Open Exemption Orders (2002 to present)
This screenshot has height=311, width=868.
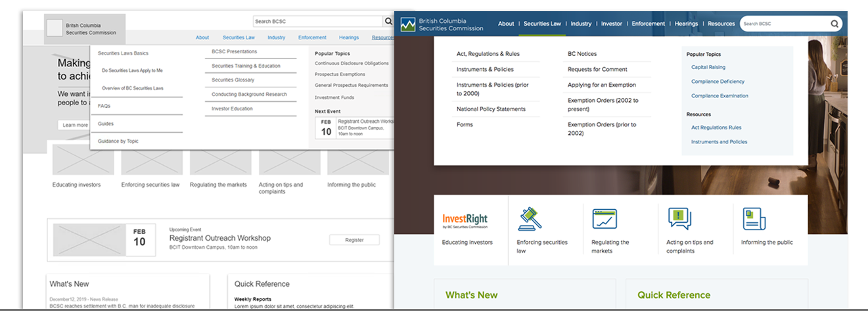tap(603, 105)
